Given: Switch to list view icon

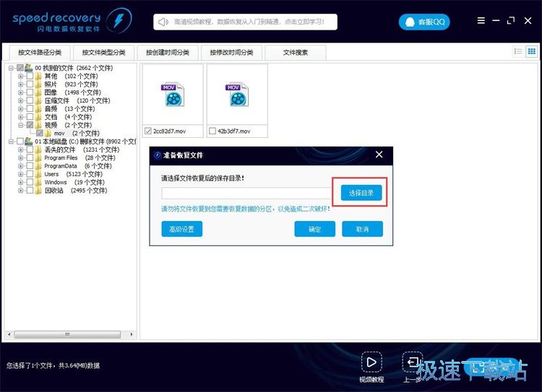Looking at the screenshot, I should pyautogui.click(x=518, y=52).
